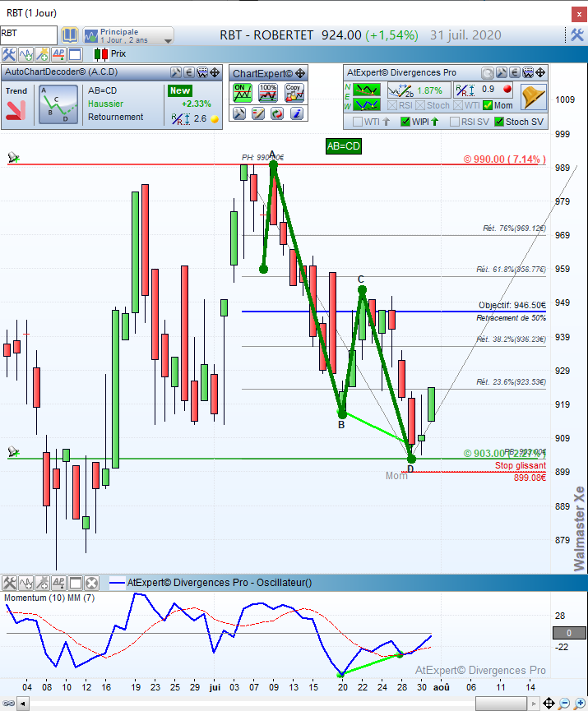Click ChartExpert pencil edit icon
The width and height of the screenshot is (588, 711).
[x=258, y=113]
